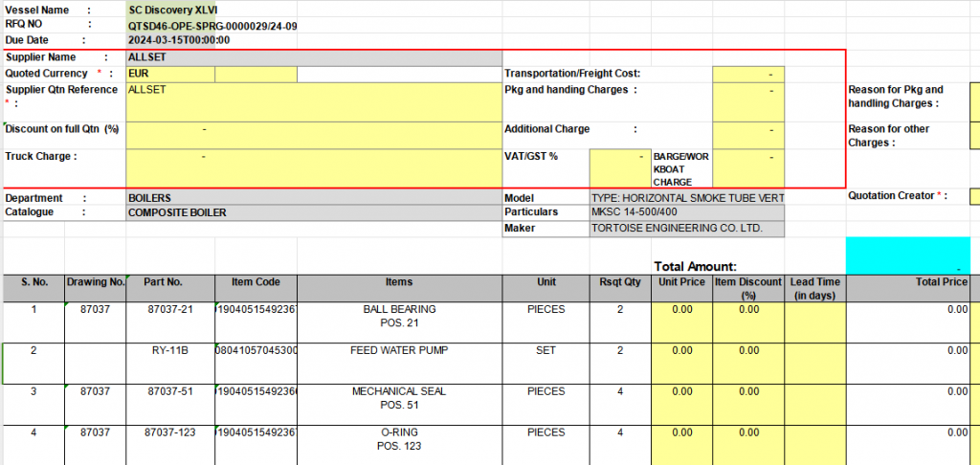Screen dimensions: 980x465
Task: Select the Pkg and handing Charges value cell
Action: click(748, 102)
